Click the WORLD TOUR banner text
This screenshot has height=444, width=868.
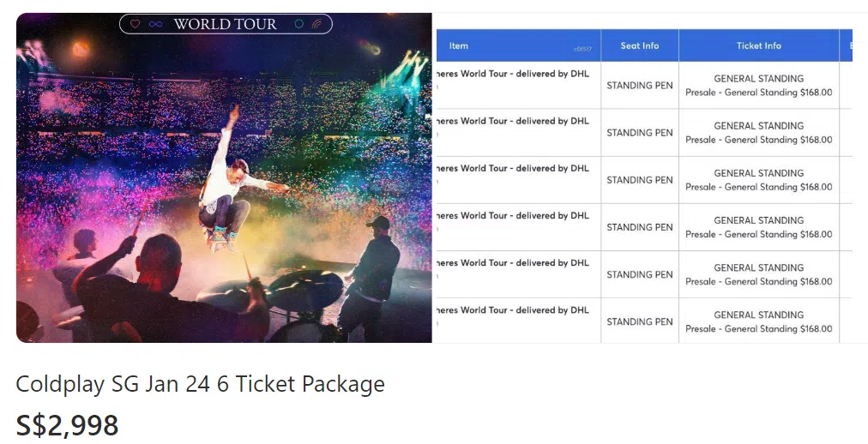click(225, 24)
